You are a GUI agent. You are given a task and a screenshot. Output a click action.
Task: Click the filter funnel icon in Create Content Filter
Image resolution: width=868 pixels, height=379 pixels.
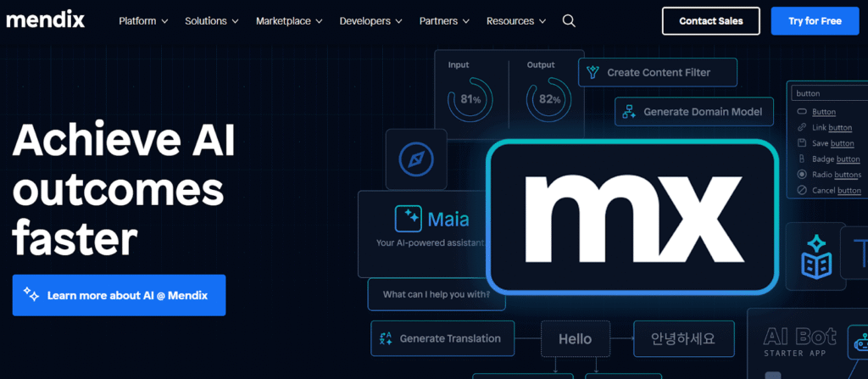593,73
